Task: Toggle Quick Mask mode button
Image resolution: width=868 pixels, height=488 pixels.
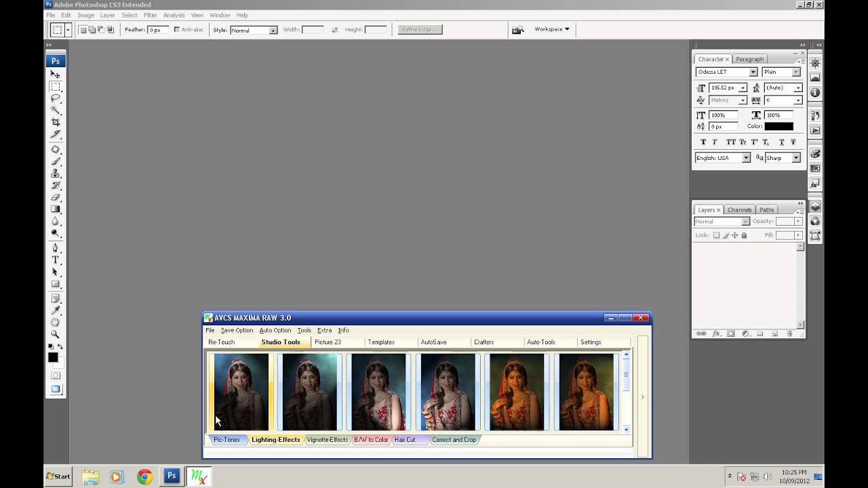Action: [56, 375]
